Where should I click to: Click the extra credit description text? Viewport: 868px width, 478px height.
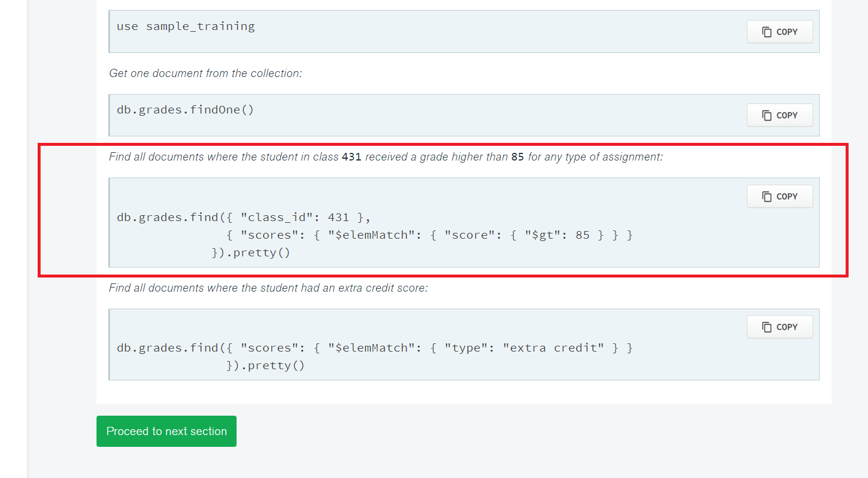pos(268,288)
